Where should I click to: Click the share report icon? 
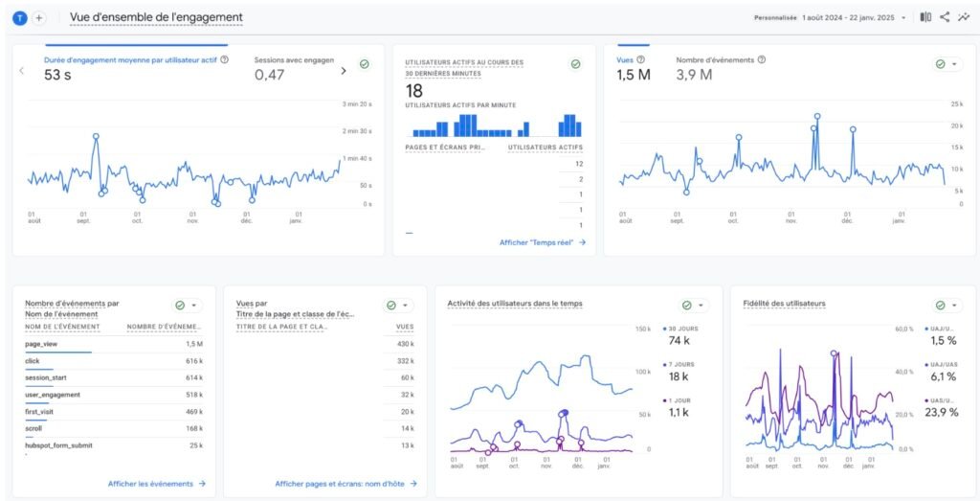[945, 17]
